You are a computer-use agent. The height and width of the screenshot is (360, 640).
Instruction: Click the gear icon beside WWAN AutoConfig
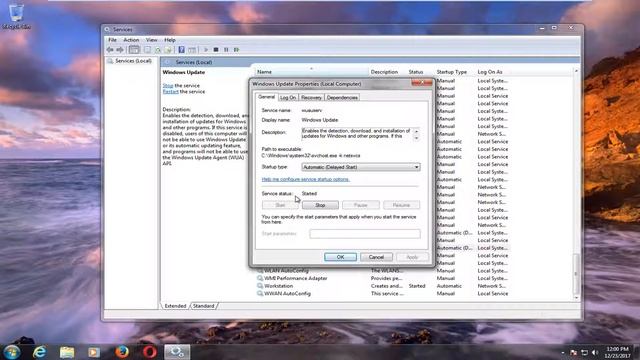click(x=260, y=293)
